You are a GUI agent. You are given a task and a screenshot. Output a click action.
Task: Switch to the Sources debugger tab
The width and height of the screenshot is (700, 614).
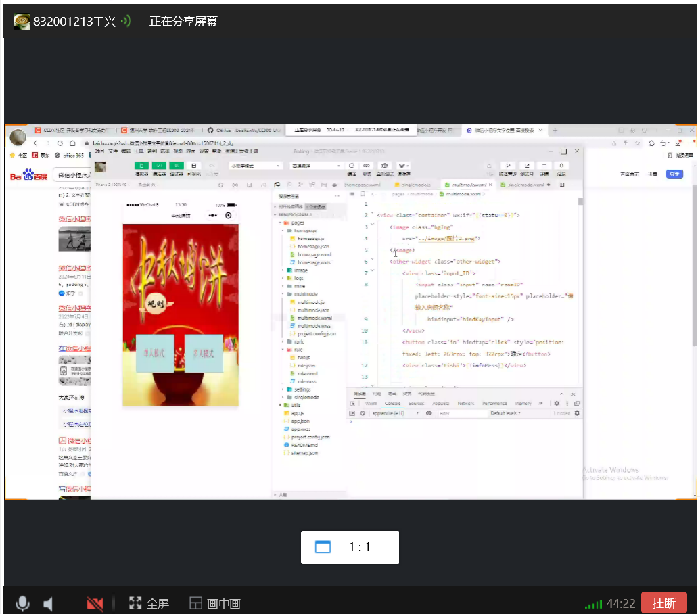416,404
